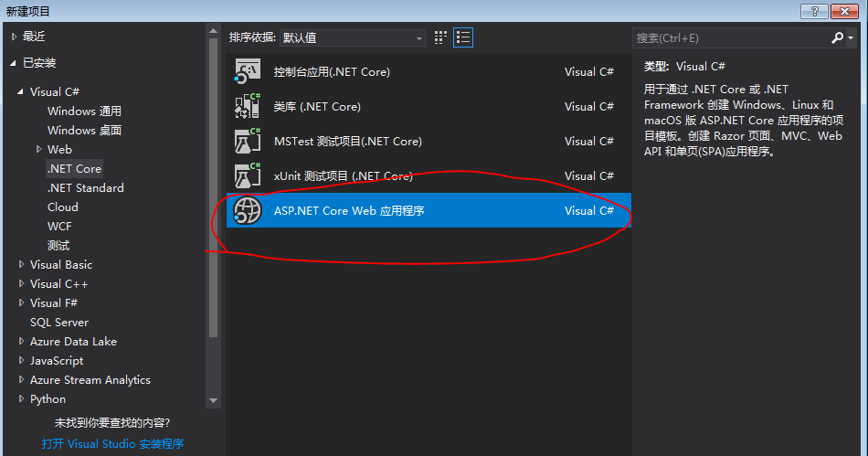Click the search magnifier icon

point(837,37)
